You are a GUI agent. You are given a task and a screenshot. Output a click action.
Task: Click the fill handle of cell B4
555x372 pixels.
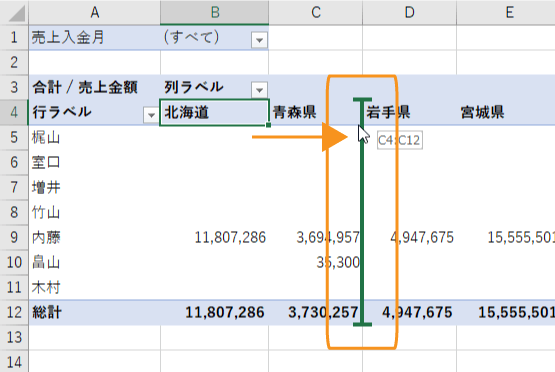point(268,125)
